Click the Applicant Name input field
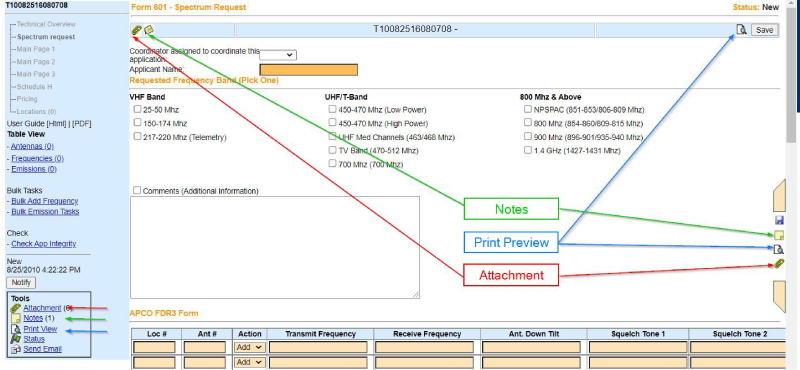 pyautogui.click(x=309, y=70)
